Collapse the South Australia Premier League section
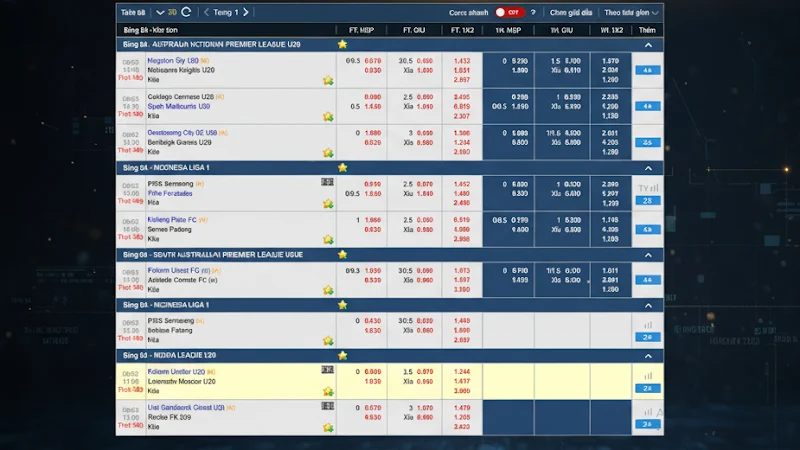The image size is (800, 450). point(648,255)
